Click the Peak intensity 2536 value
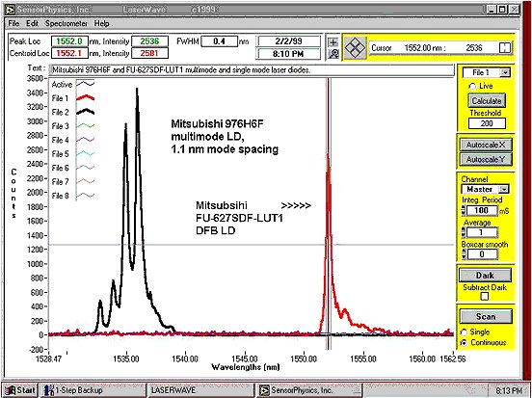Image resolution: width=532 pixels, height=398 pixels. (x=149, y=41)
